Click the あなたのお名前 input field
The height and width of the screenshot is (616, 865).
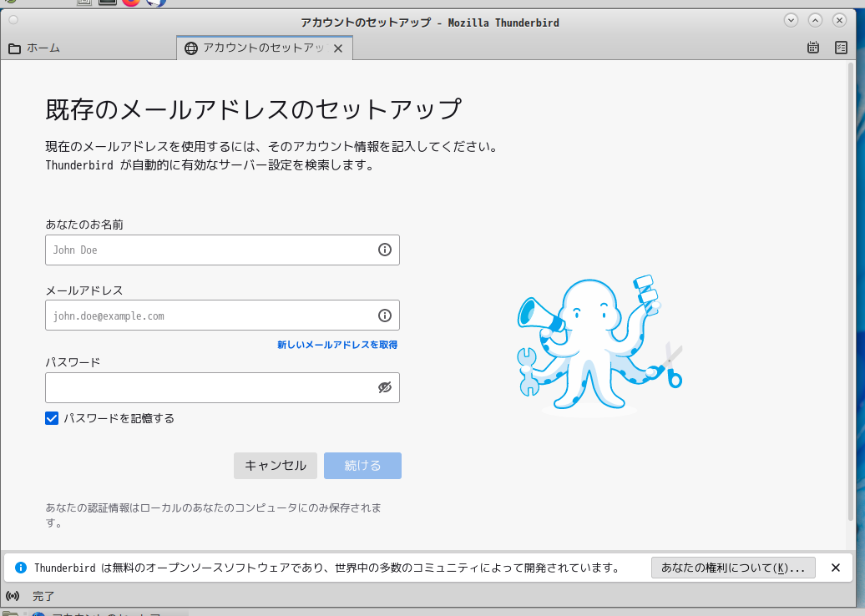(x=222, y=250)
